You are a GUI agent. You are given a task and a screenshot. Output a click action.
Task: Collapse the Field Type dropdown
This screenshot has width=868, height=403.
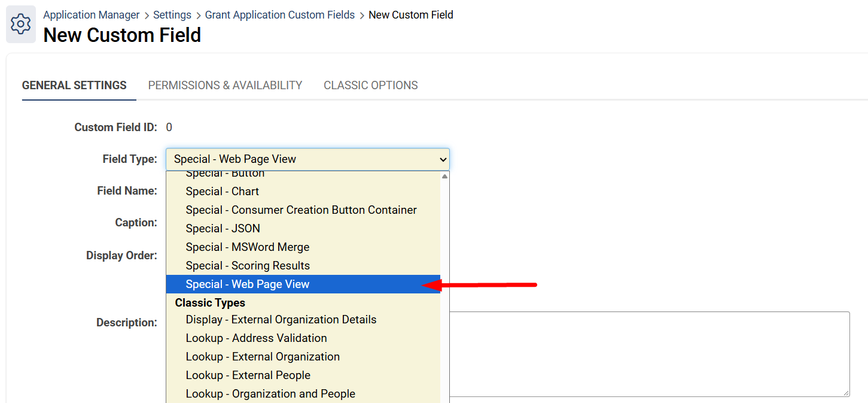click(307, 159)
